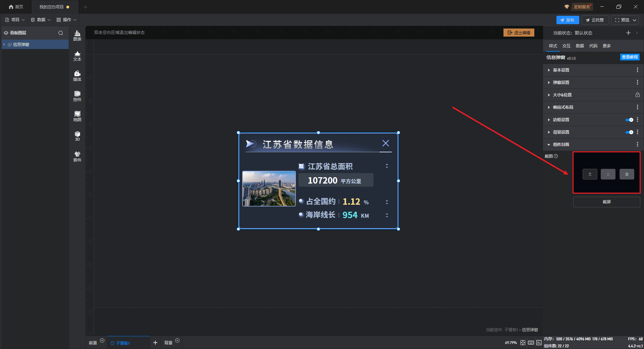This screenshot has width=644, height=349.
Task: Click the 云托管 button
Action: (595, 20)
